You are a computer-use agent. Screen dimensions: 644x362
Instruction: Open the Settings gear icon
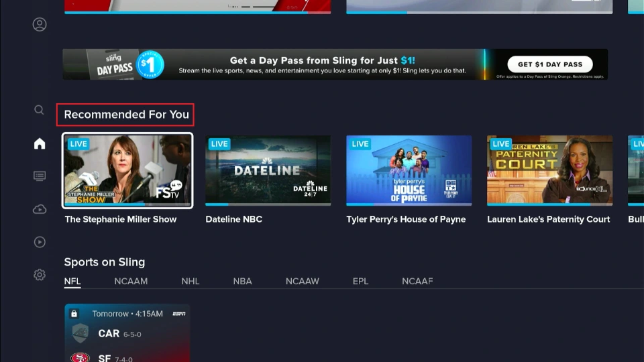40,275
